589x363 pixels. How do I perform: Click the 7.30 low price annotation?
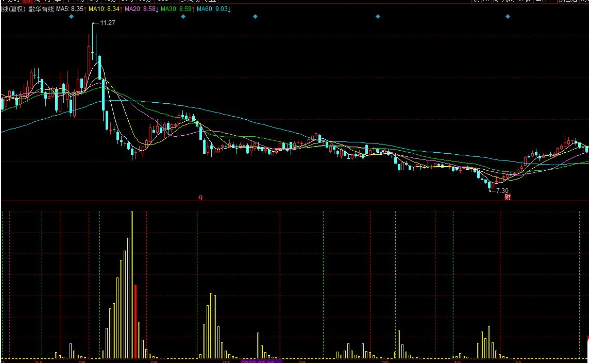502,191
